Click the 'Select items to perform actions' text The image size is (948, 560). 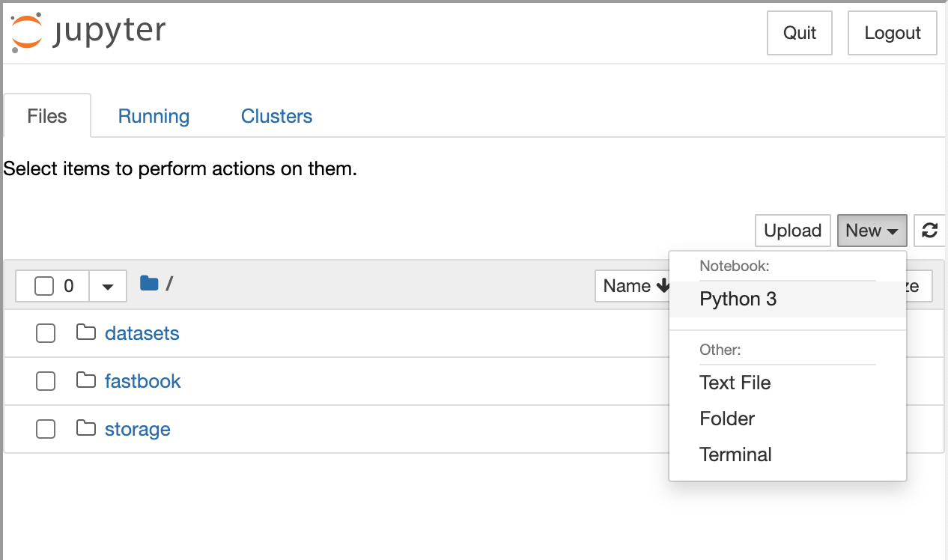[x=180, y=168]
